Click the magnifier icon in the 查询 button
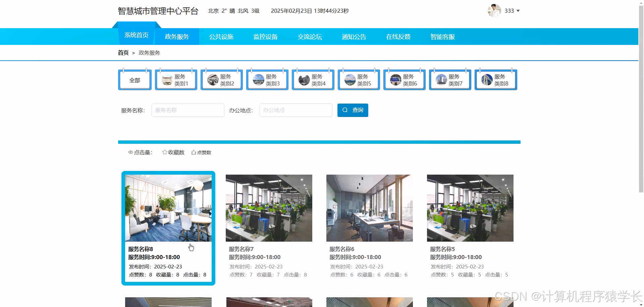This screenshot has width=644, height=307. coord(345,110)
